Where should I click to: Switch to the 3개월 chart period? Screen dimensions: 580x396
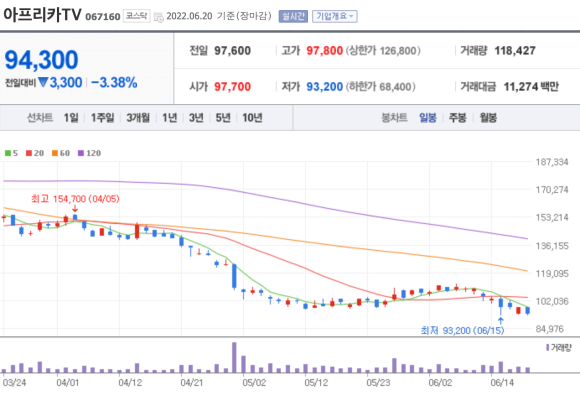138,118
